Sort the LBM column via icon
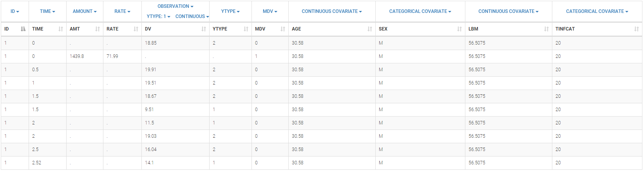 coord(546,29)
